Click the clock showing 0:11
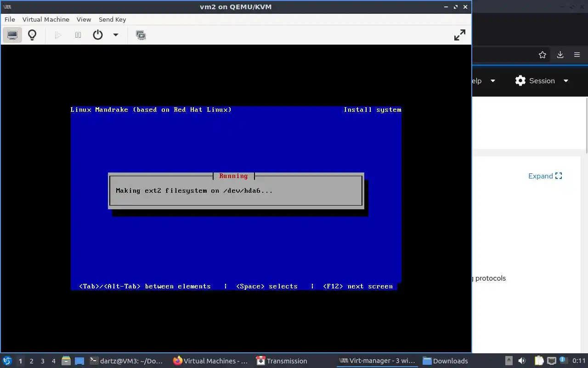 (579, 361)
